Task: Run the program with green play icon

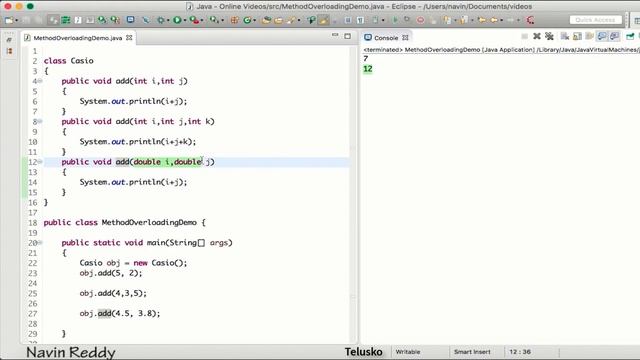Action: [x=177, y=20]
